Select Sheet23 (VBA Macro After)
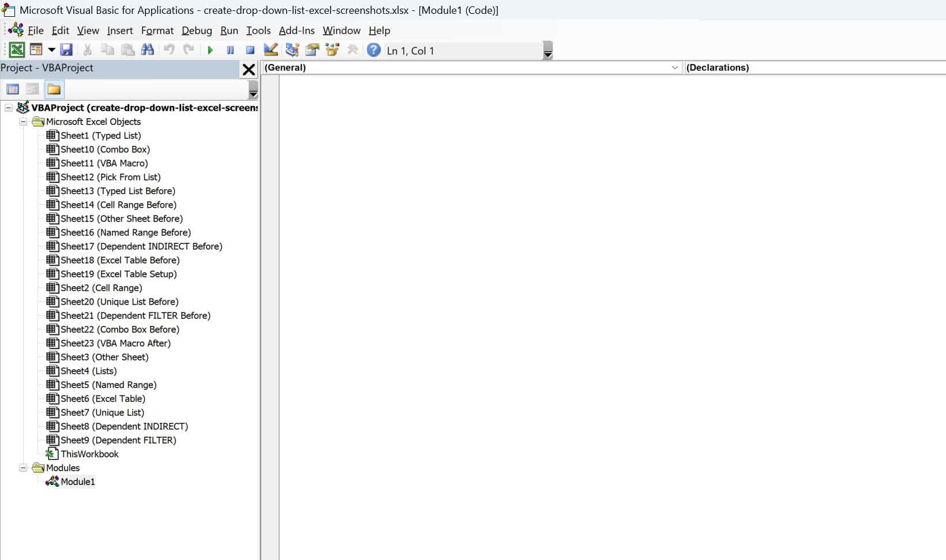 109,343
